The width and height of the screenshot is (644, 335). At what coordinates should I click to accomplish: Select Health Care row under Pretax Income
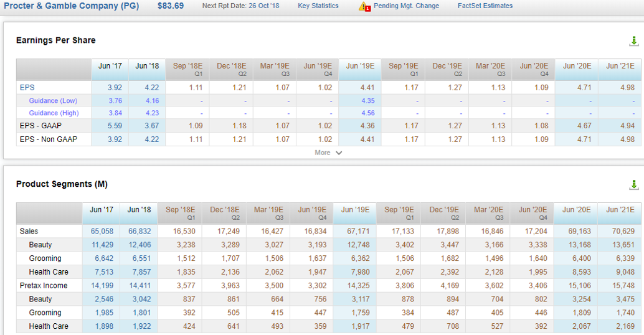(x=49, y=326)
